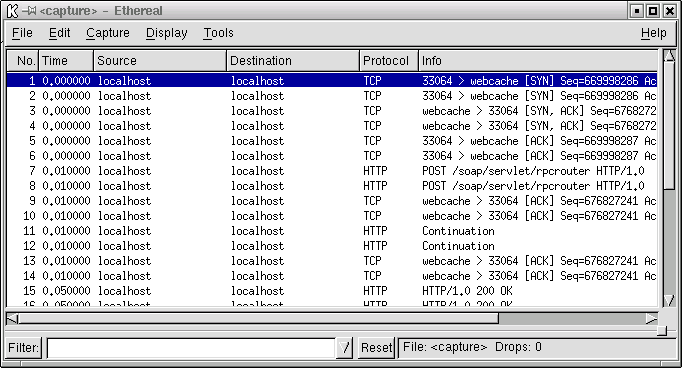Click horizontal scrollbar right arrow
682x368 pixels.
(x=651, y=319)
